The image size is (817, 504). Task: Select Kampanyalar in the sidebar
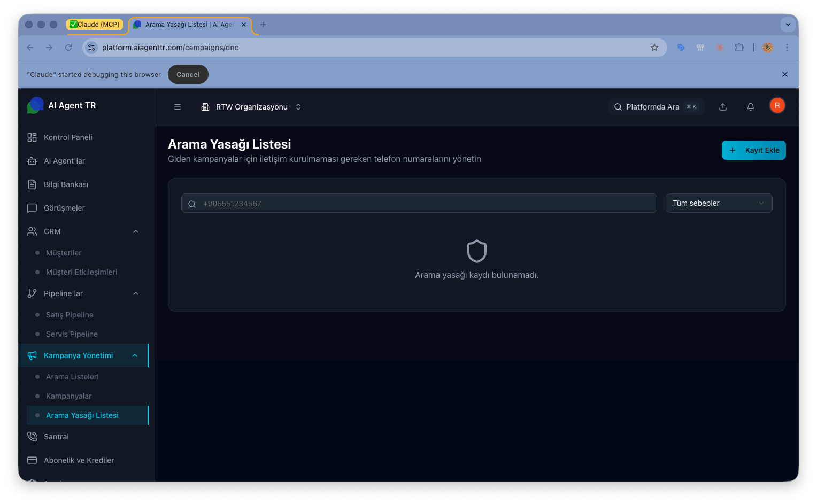pos(68,396)
